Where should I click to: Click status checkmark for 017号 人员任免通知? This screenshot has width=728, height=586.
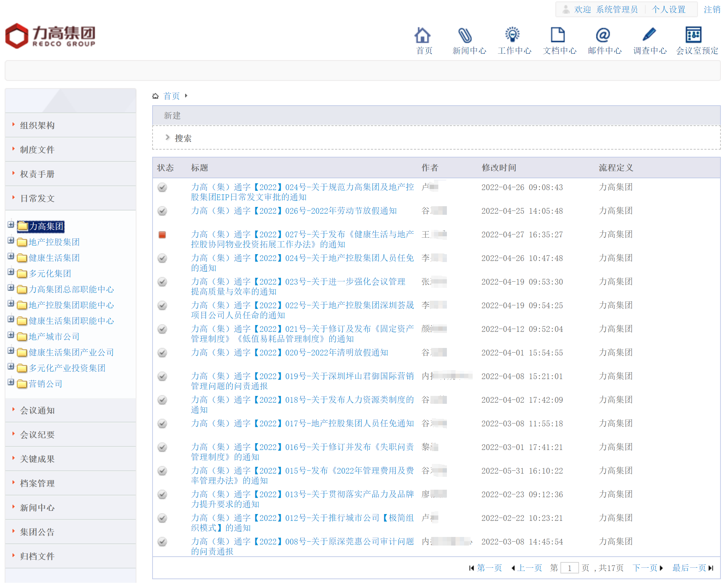(162, 423)
